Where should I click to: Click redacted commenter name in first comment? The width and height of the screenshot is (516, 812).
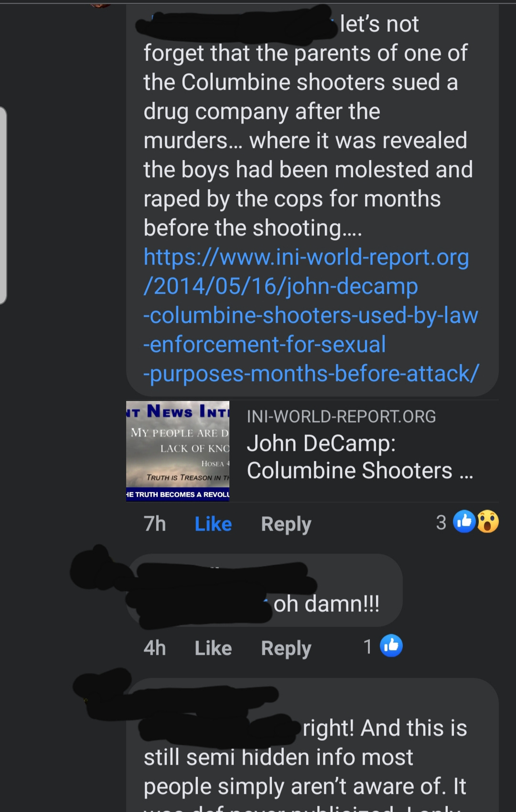click(236, 24)
